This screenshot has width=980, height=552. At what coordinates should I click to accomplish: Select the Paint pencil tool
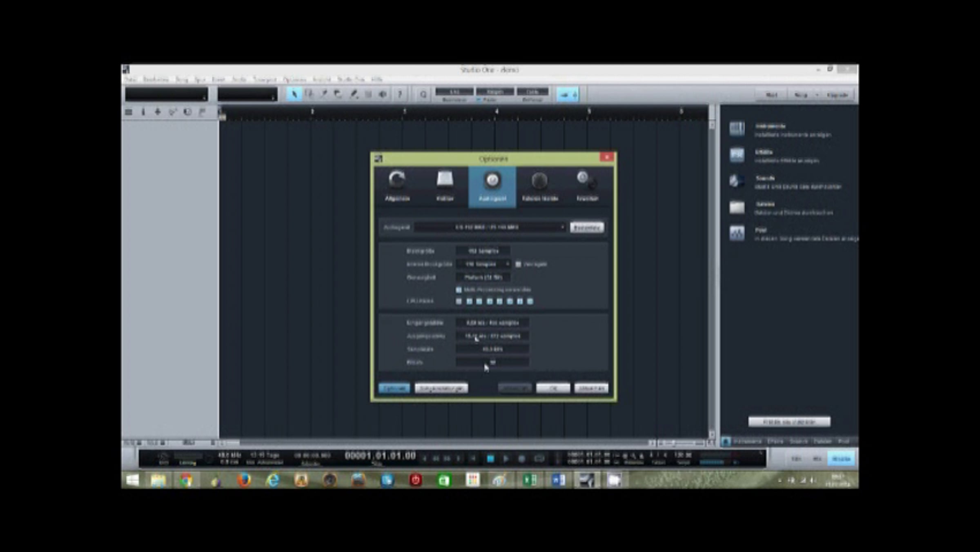point(354,95)
